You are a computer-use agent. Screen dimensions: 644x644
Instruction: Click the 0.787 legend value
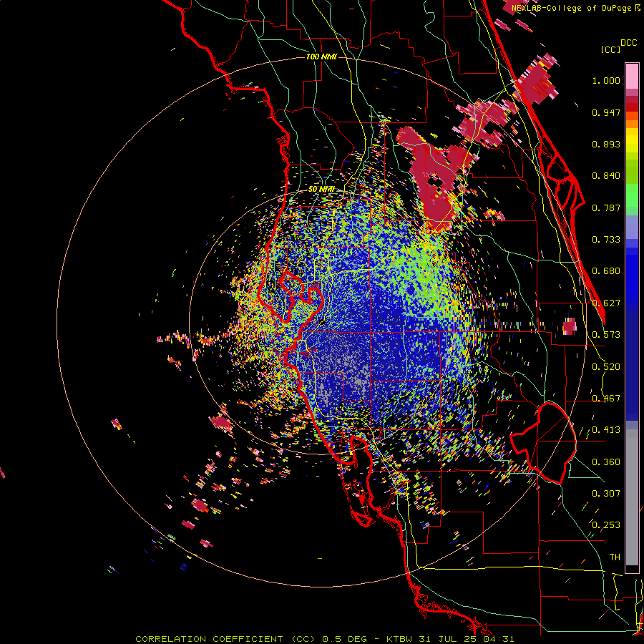[606, 208]
